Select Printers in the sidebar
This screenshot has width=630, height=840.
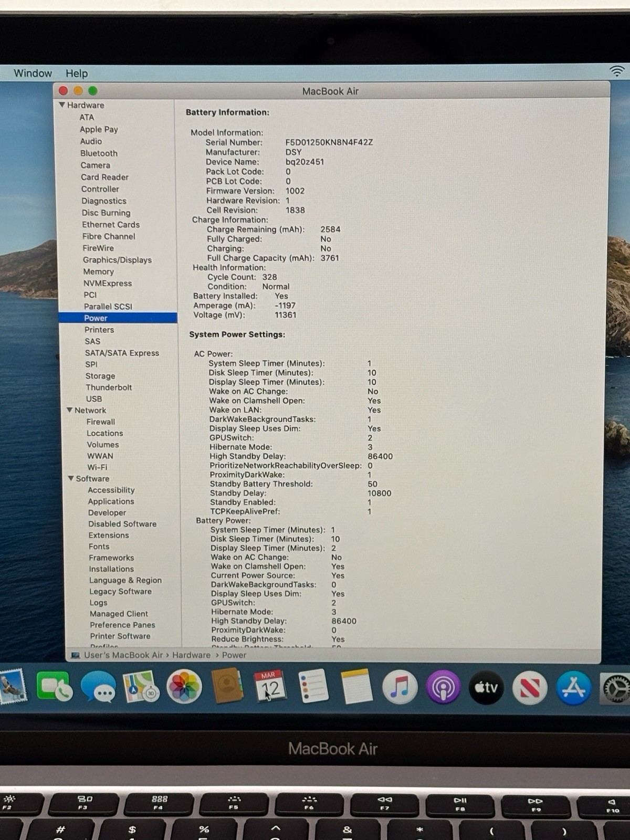[99, 330]
